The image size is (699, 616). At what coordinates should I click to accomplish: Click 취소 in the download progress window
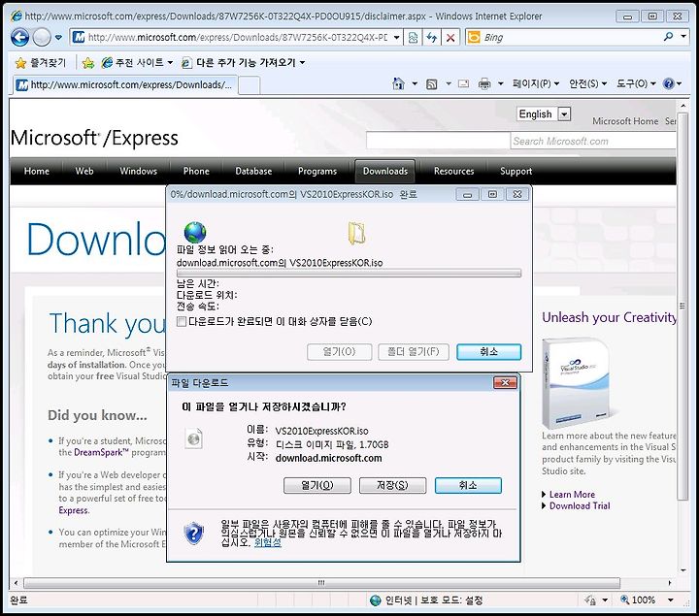[x=488, y=352]
